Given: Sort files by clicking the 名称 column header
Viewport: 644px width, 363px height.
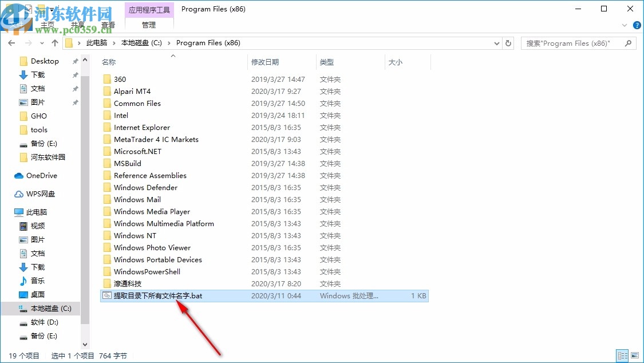Looking at the screenshot, I should coord(109,62).
